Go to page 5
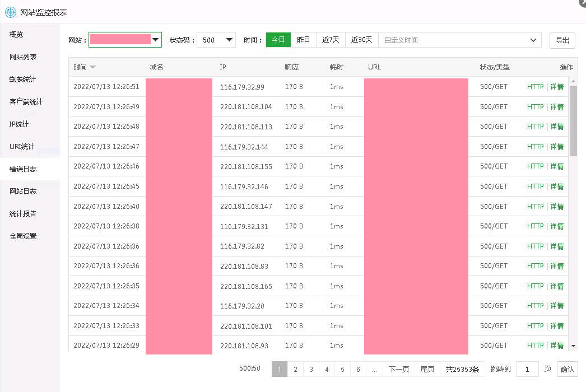Image resolution: width=586 pixels, height=392 pixels. (x=342, y=369)
